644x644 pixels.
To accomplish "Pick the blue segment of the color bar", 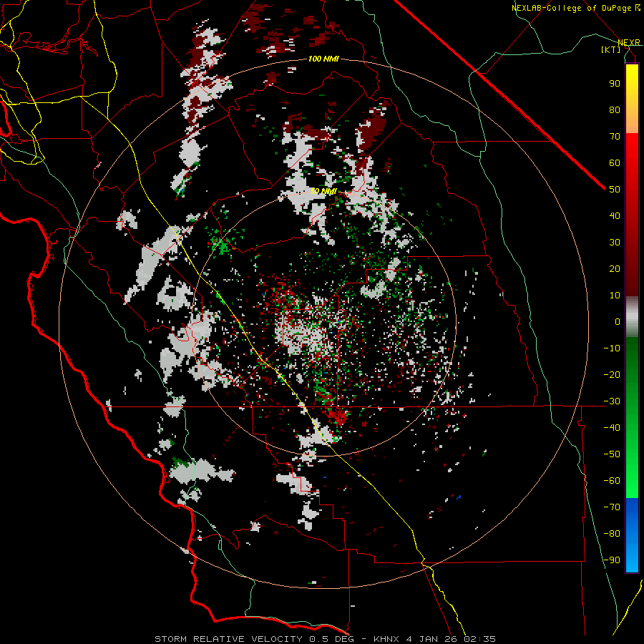I will tap(632, 535).
